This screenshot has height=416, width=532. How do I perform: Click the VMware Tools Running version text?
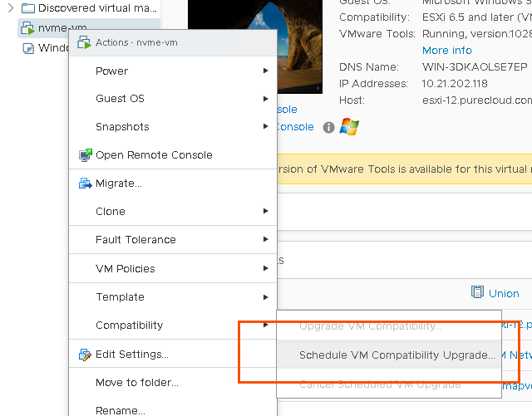(477, 33)
